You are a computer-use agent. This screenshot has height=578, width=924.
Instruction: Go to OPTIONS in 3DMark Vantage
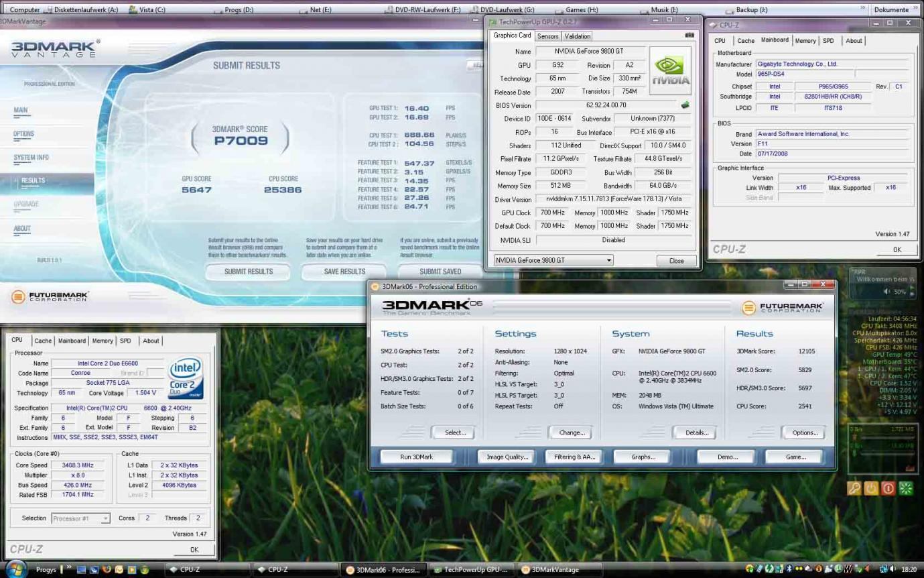tap(23, 134)
